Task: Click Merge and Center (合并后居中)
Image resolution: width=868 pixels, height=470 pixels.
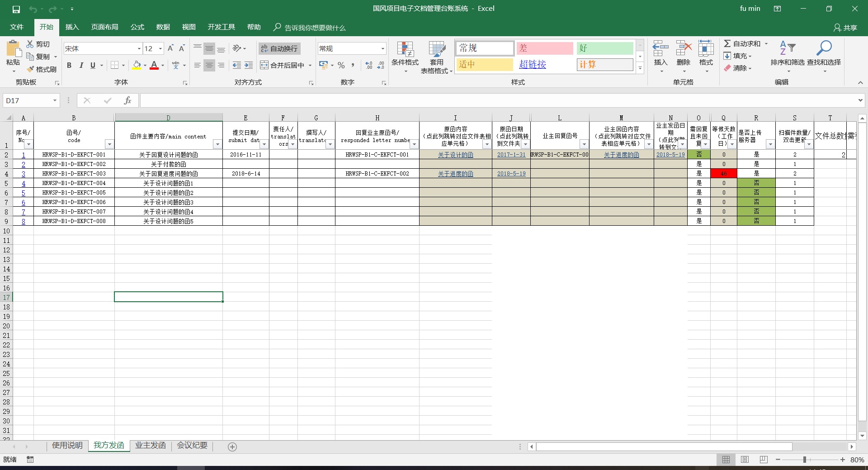Action: point(283,66)
